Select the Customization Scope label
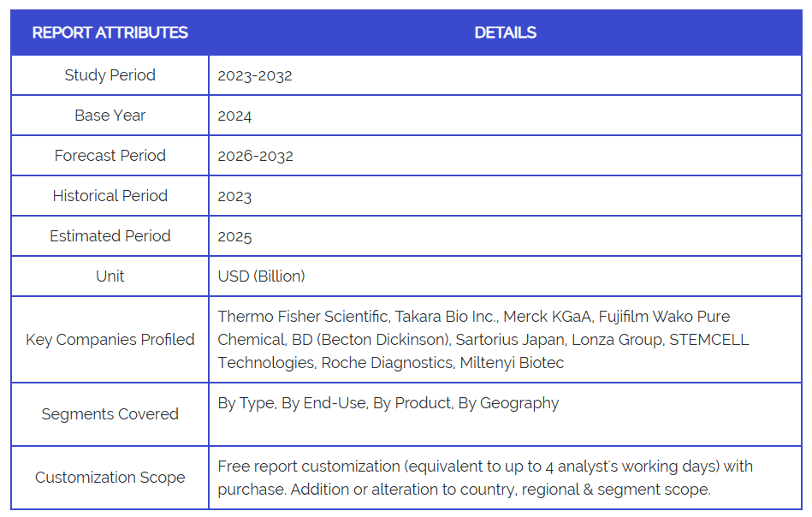The image size is (812, 517). tap(110, 478)
